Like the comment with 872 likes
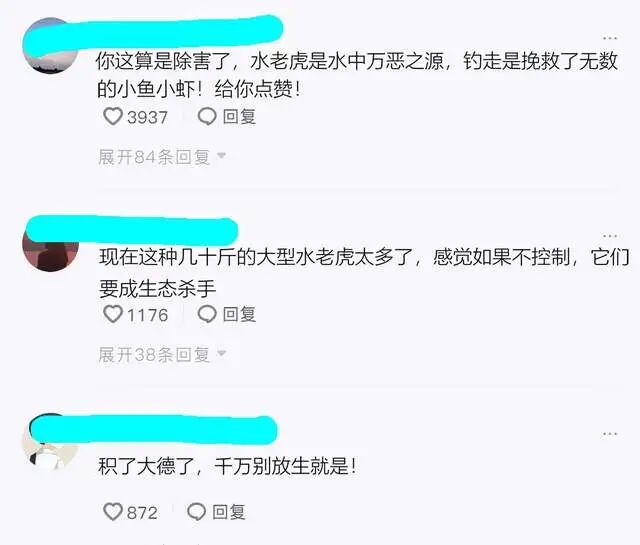This screenshot has height=545, width=640. tap(113, 512)
